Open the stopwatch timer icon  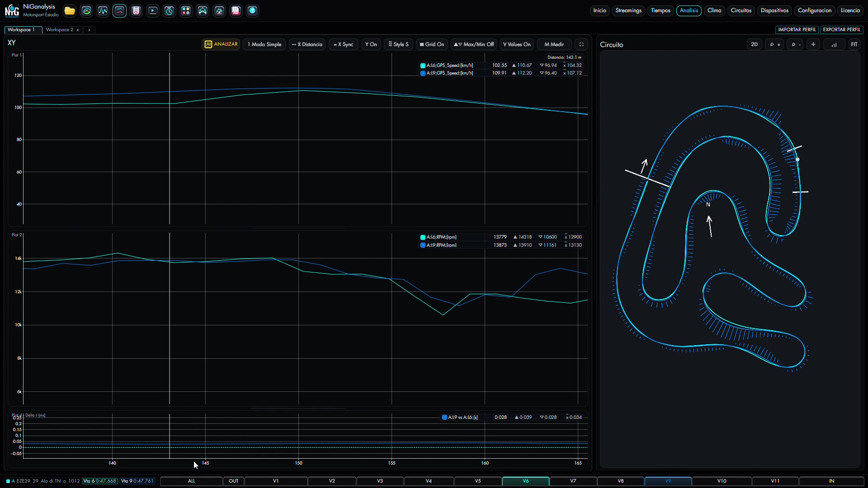170,11
